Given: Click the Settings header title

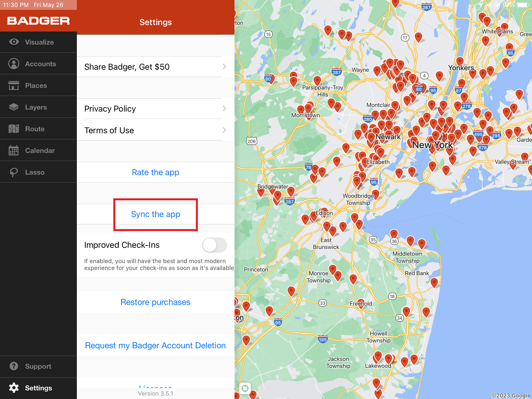Looking at the screenshot, I should (x=155, y=22).
